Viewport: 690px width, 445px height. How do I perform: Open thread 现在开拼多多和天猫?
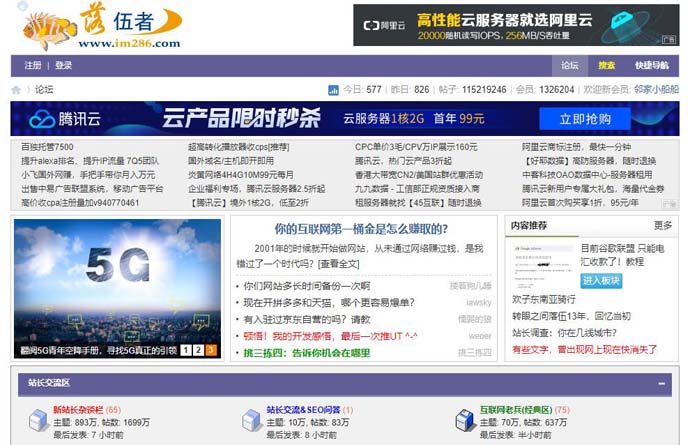point(329,303)
